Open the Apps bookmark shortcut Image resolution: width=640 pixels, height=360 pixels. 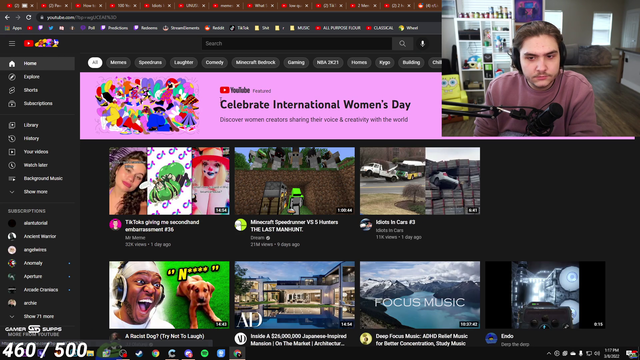(13, 28)
